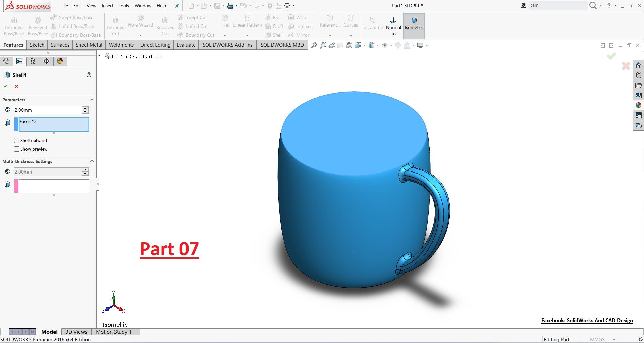Screen dimensions: 644x343
Task: Click the Zoom to Fit icon
Action: point(314,45)
